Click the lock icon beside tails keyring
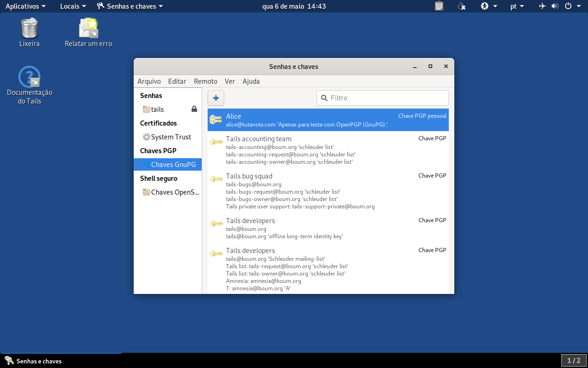588x368 pixels. point(194,109)
